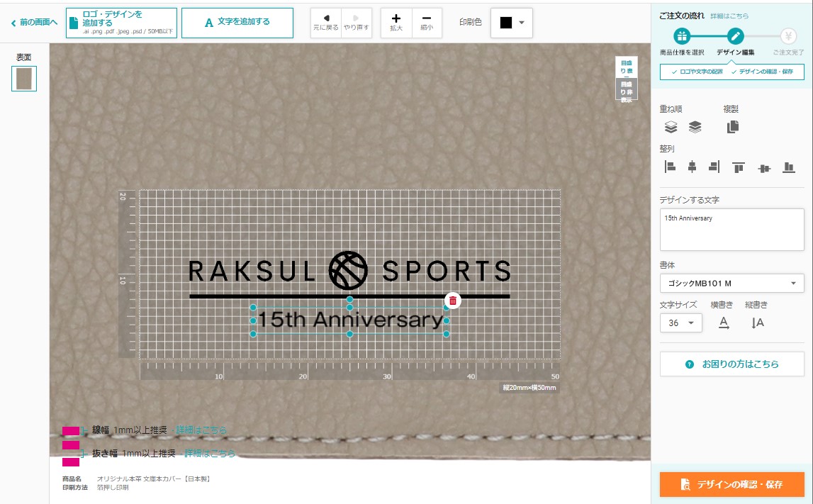Align objects to the left edge
Screen dimensions: 813x504
coord(670,167)
